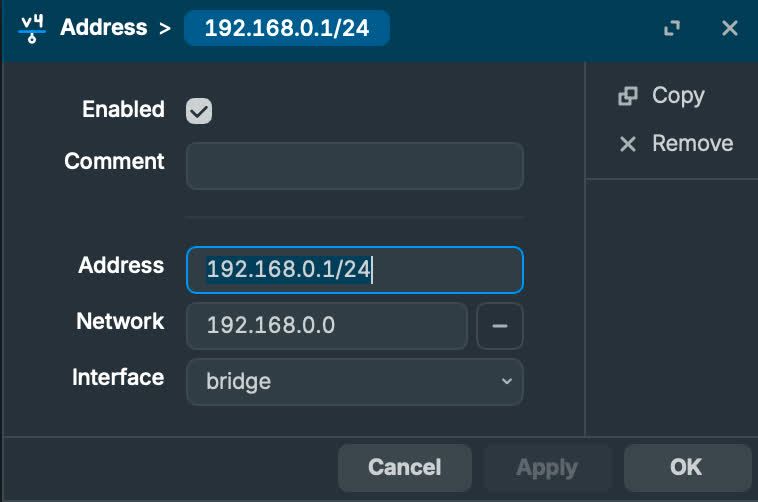This screenshot has height=502, width=758.
Task: Click the Remove X icon in the side panel
Action: (x=628, y=144)
